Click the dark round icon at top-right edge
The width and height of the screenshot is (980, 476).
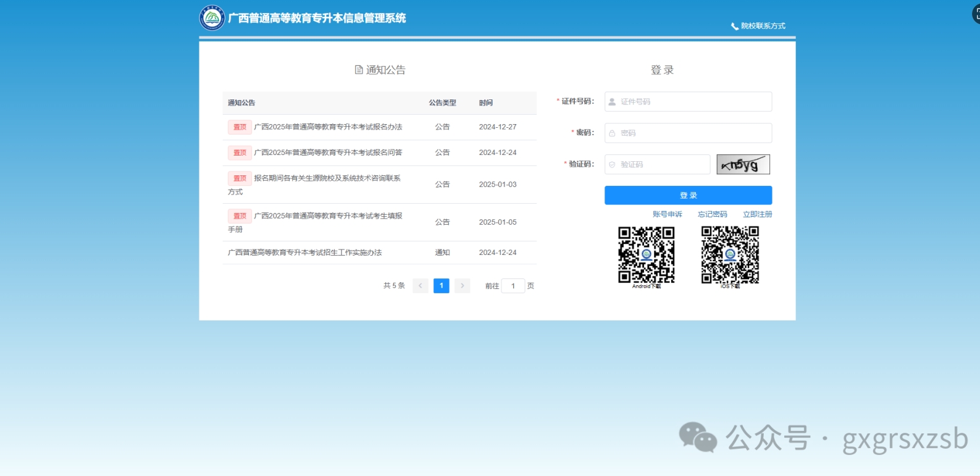(x=976, y=14)
